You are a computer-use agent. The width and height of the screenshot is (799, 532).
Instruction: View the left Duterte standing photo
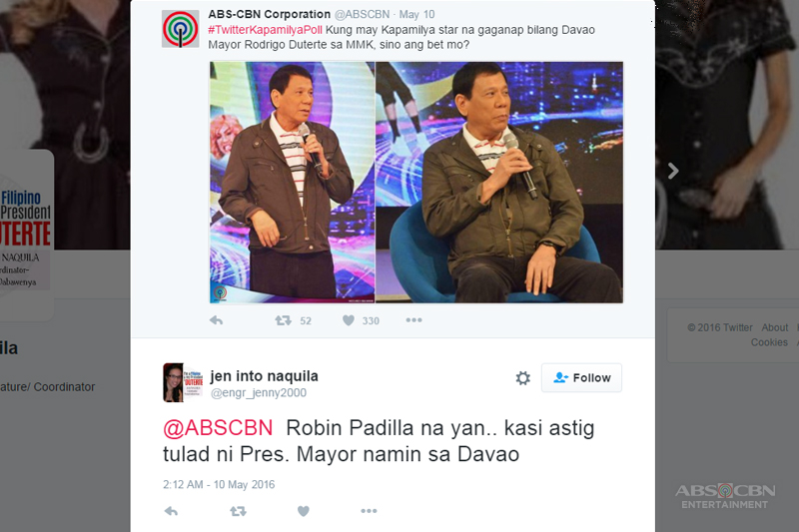click(293, 183)
